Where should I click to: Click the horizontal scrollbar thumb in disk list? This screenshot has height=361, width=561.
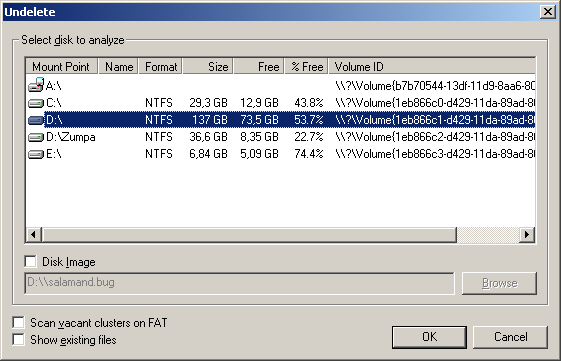coord(249,235)
